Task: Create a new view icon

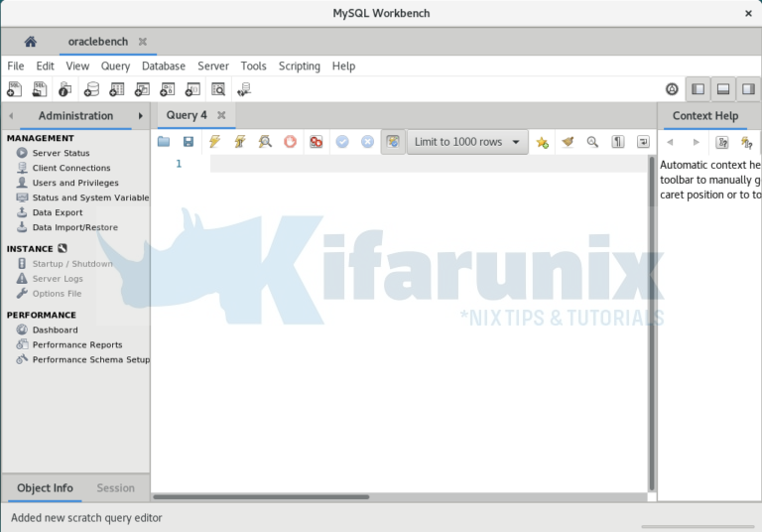Action: [142, 89]
